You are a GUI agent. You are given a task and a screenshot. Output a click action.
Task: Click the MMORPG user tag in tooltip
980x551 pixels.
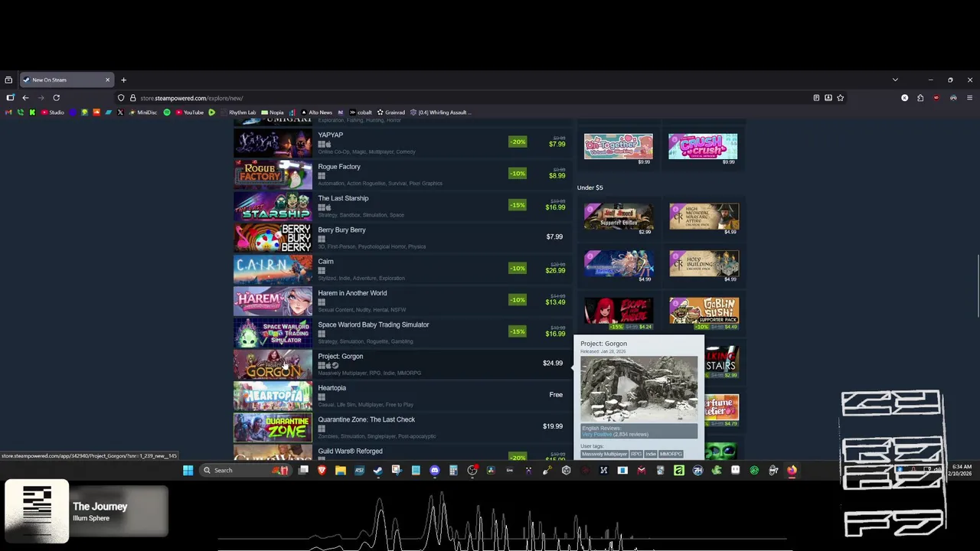[671, 454]
